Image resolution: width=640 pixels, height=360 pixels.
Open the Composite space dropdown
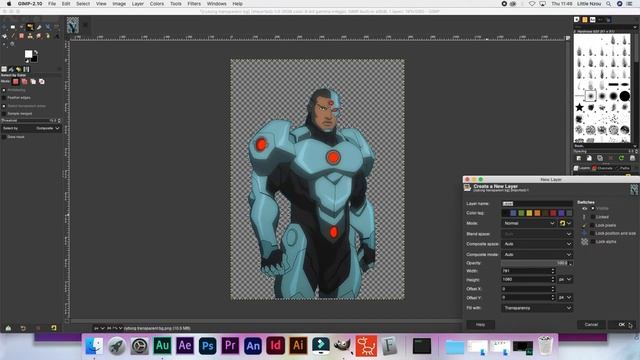[537, 244]
